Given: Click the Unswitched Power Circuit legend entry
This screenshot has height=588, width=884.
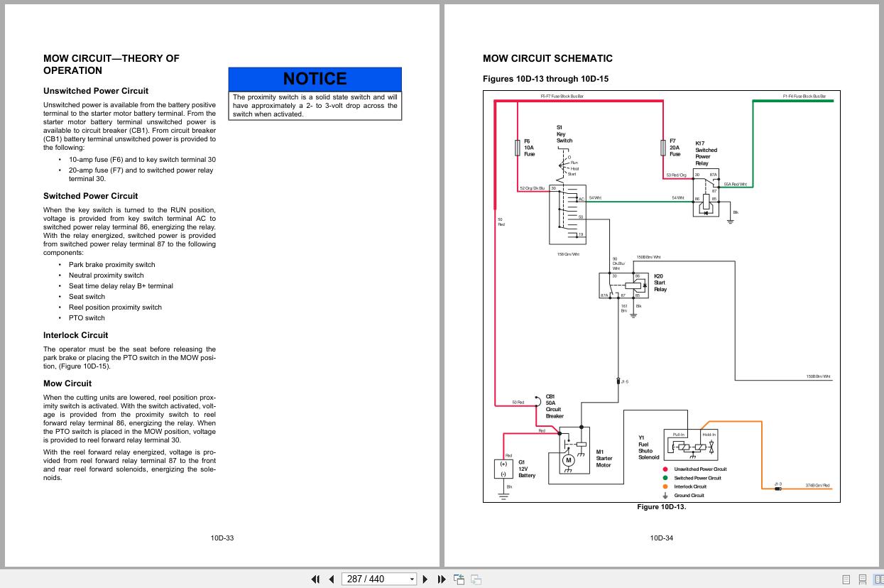Looking at the screenshot, I should tap(694, 469).
